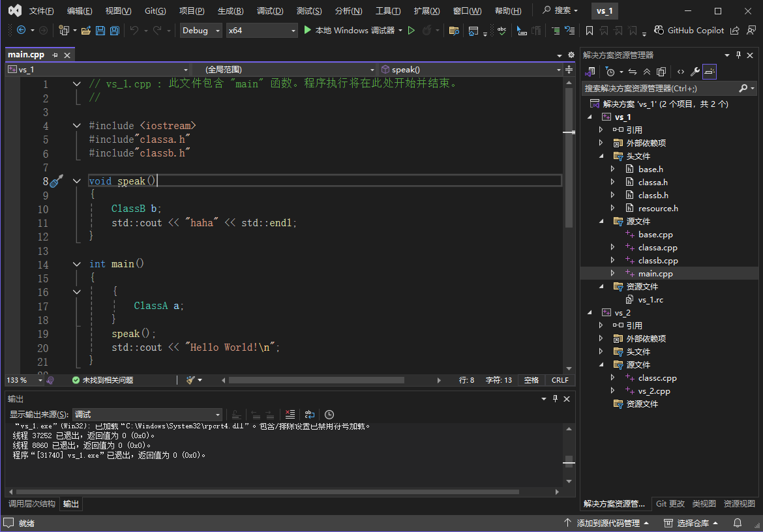Save the current file with the single-disk icon
Image resolution: width=763 pixels, height=532 pixels.
100,30
